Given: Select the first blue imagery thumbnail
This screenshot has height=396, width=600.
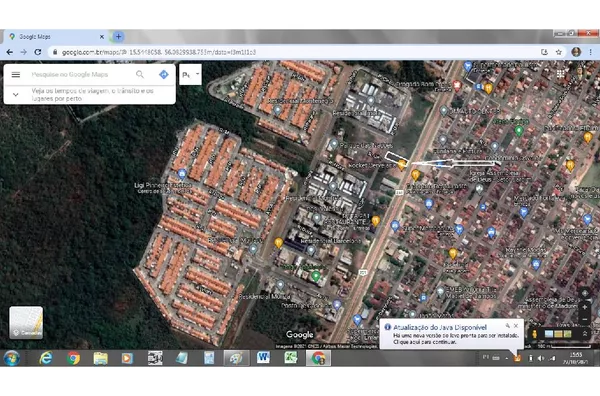Looking at the screenshot, I should [549, 334].
